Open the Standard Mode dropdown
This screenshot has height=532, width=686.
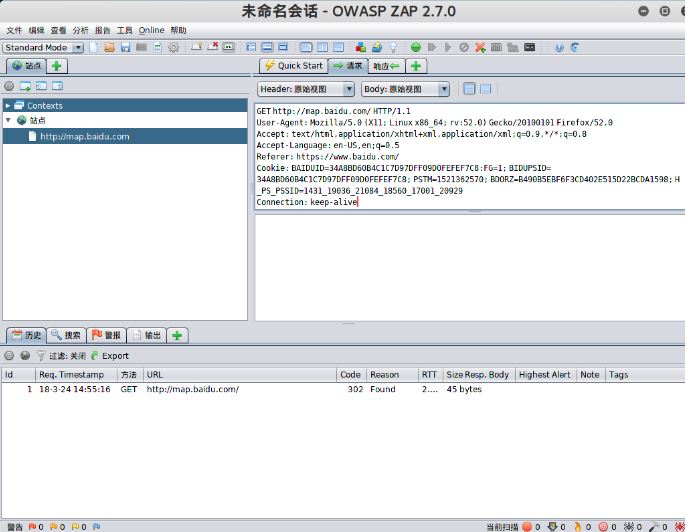[43, 47]
